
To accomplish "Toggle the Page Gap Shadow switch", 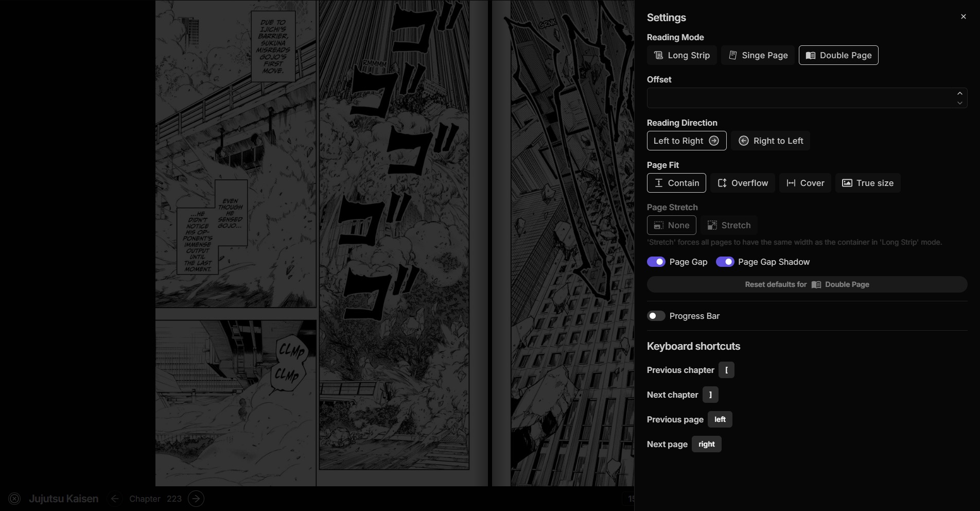I will pyautogui.click(x=725, y=262).
